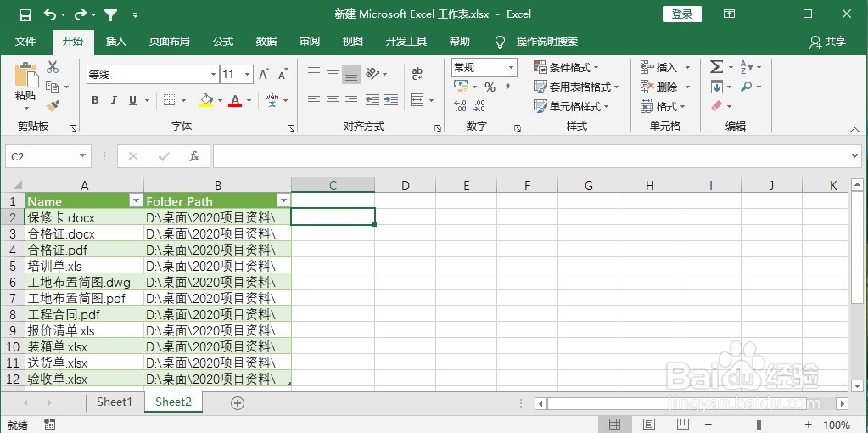Viewport: 868px width, 433px height.
Task: Click the merge and center icon
Action: pyautogui.click(x=417, y=100)
